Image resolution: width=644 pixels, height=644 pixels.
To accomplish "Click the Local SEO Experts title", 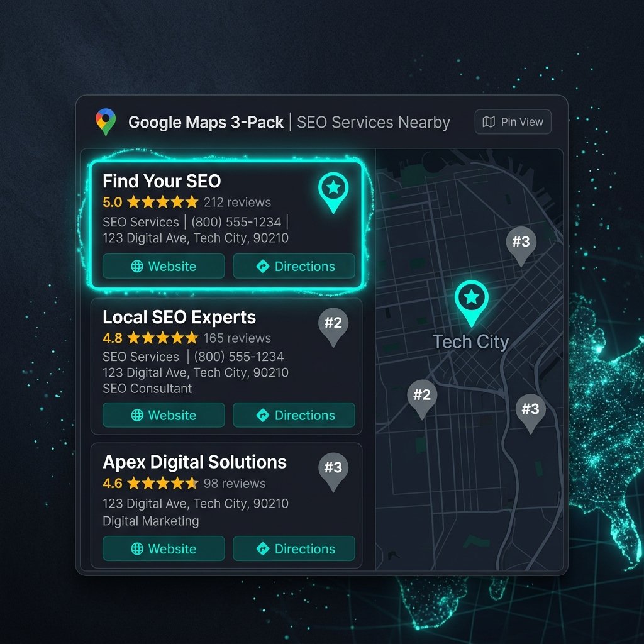I will (179, 317).
